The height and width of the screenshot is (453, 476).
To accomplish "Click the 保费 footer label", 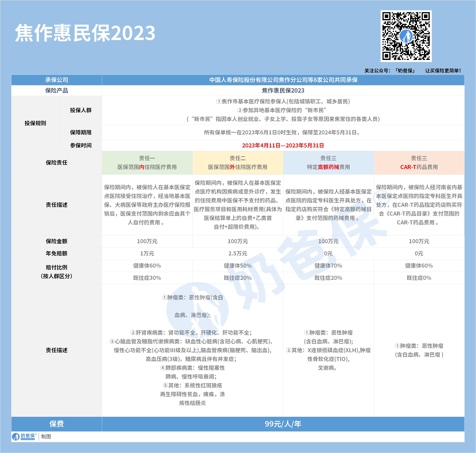I will click(57, 424).
